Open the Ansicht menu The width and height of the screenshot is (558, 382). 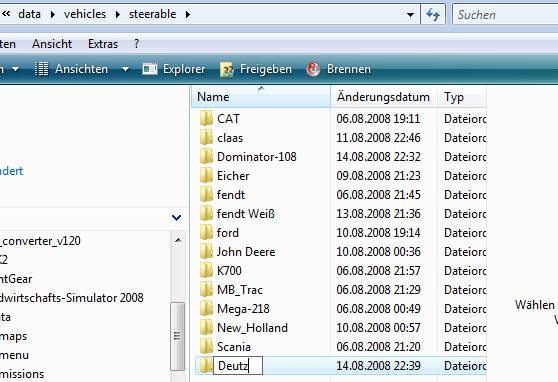coord(52,44)
